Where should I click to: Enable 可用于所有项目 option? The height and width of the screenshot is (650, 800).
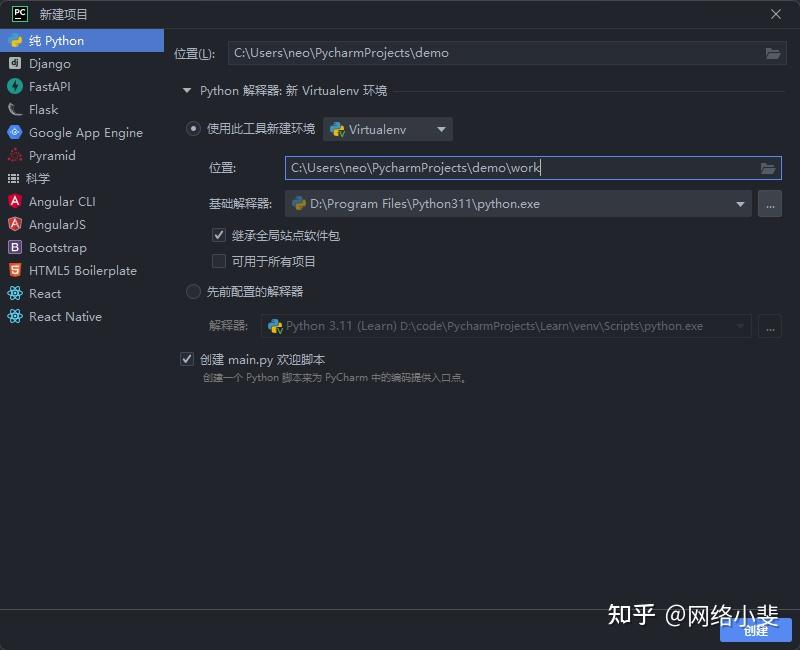coord(218,261)
